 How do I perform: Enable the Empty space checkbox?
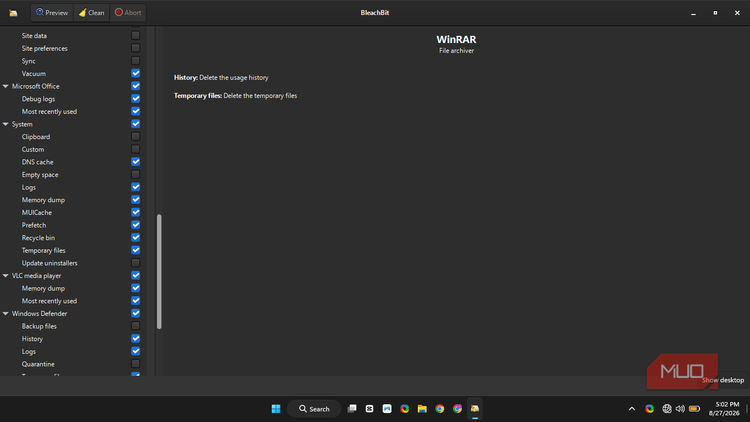[x=136, y=174]
